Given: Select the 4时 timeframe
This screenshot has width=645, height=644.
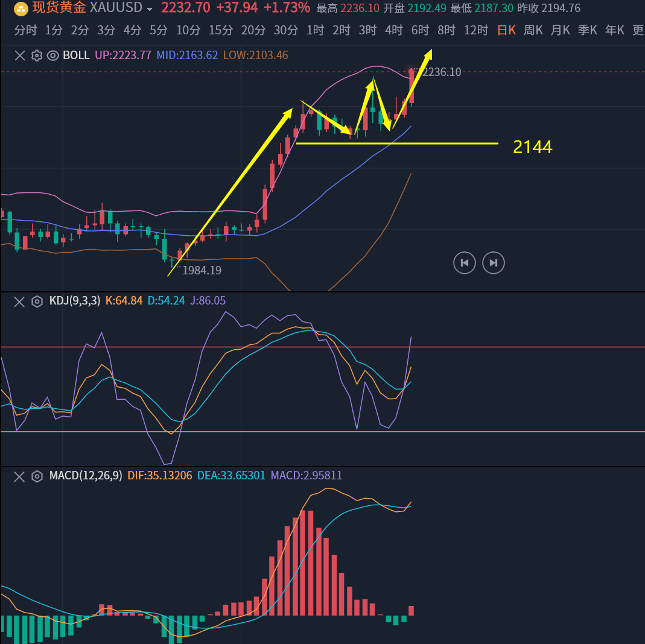Looking at the screenshot, I should 394,30.
